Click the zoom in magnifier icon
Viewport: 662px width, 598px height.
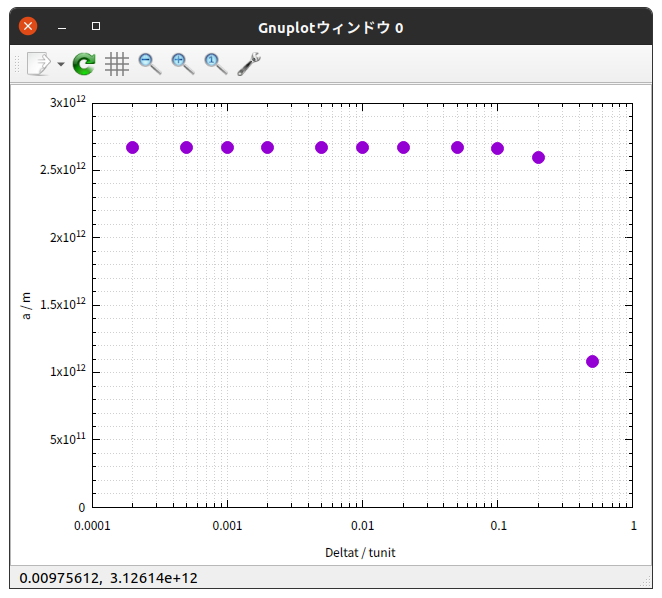(183, 64)
